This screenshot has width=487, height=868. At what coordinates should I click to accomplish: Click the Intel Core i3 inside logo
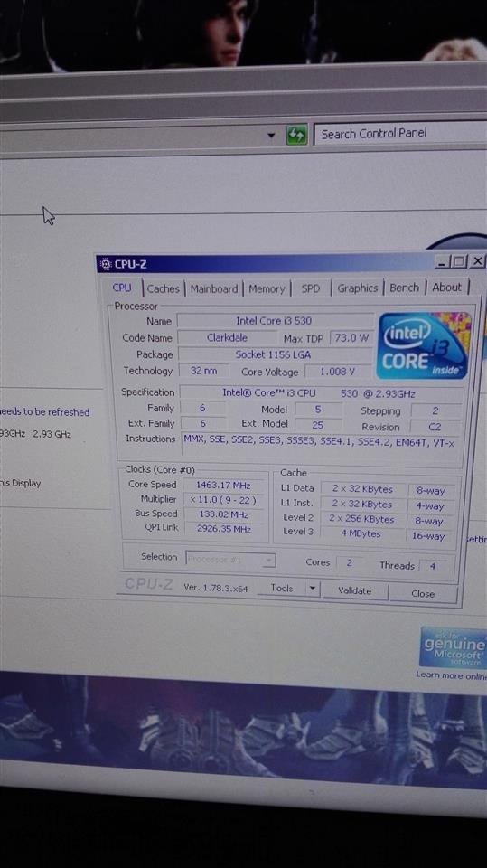click(424, 345)
